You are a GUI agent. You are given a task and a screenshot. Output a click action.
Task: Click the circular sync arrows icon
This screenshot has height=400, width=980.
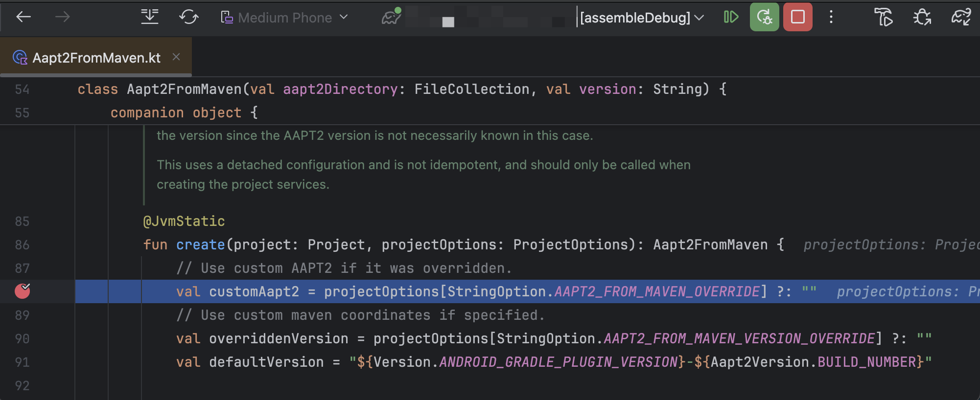(188, 18)
